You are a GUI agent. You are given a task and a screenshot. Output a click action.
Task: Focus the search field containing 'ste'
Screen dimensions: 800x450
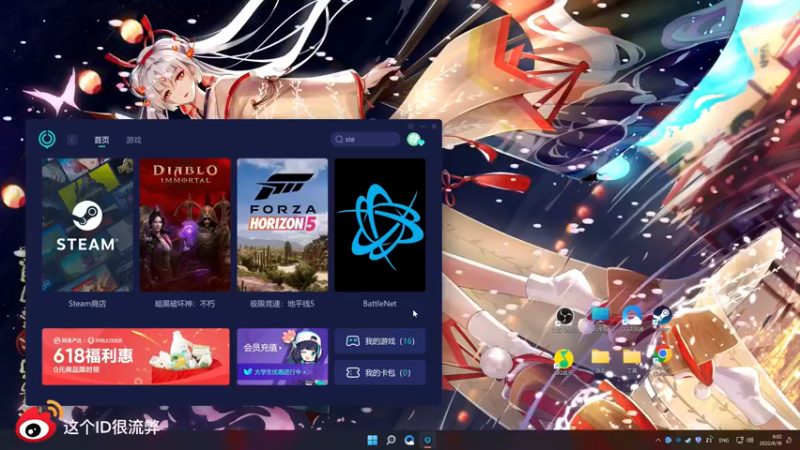click(365, 139)
